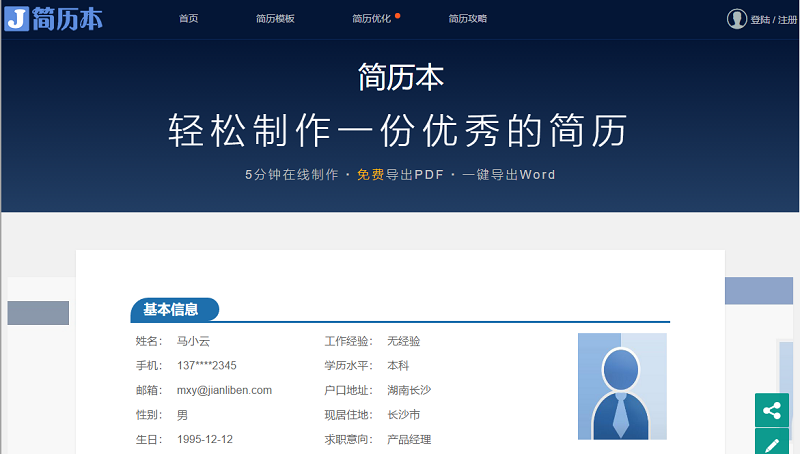Open the green share button
The image size is (800, 454).
point(771,410)
